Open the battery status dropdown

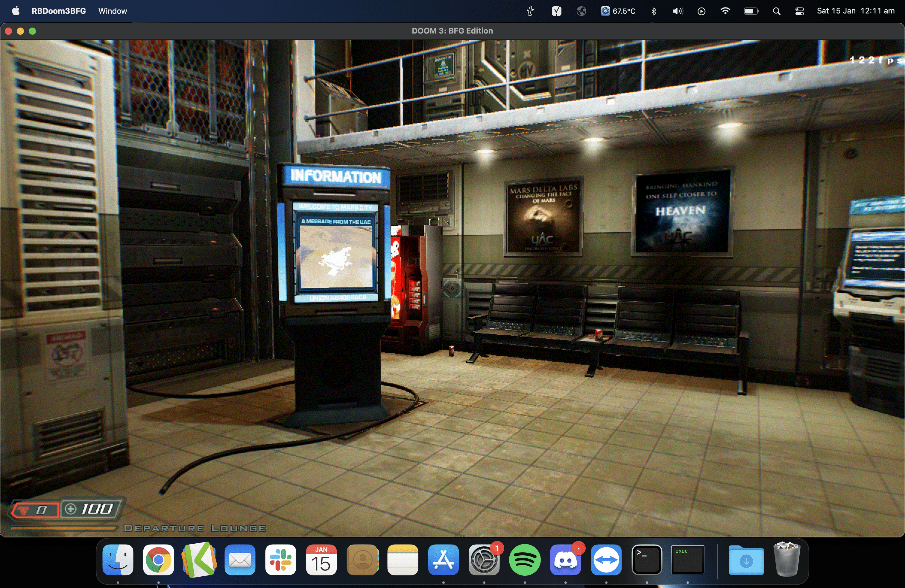tap(751, 11)
